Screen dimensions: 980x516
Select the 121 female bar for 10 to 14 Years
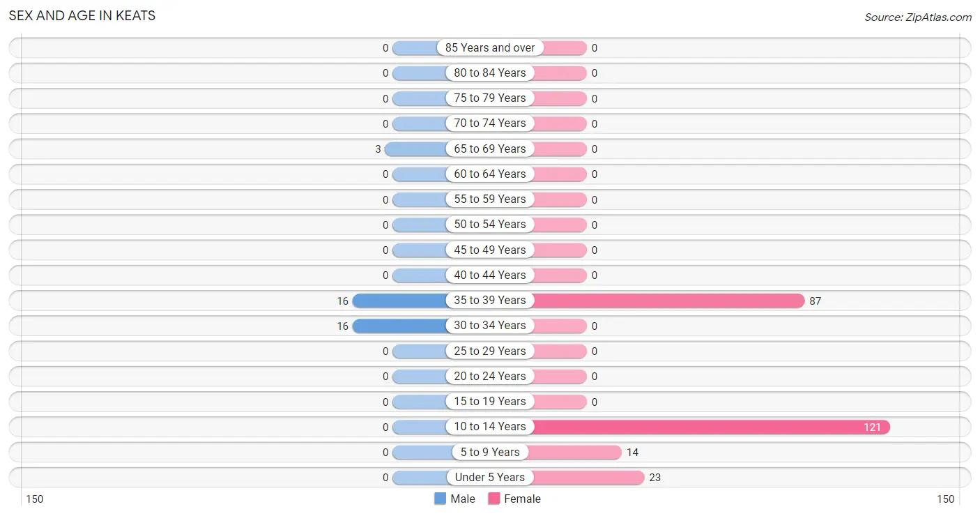[x=712, y=427]
